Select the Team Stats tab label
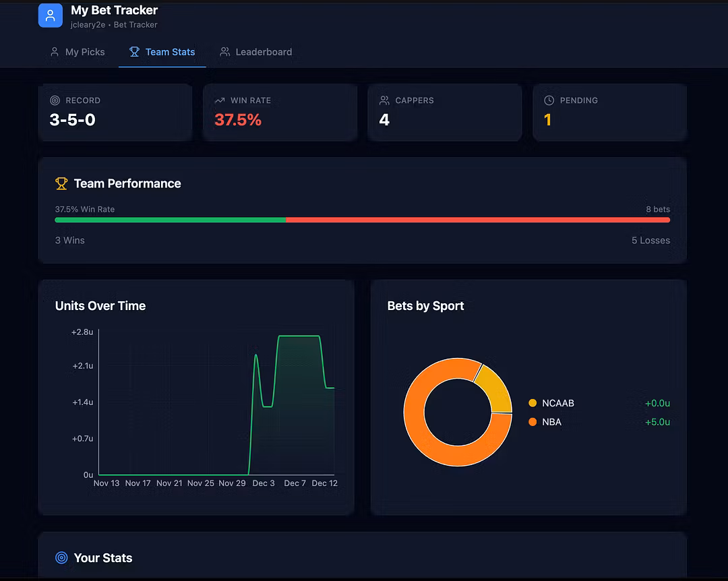 tap(170, 52)
